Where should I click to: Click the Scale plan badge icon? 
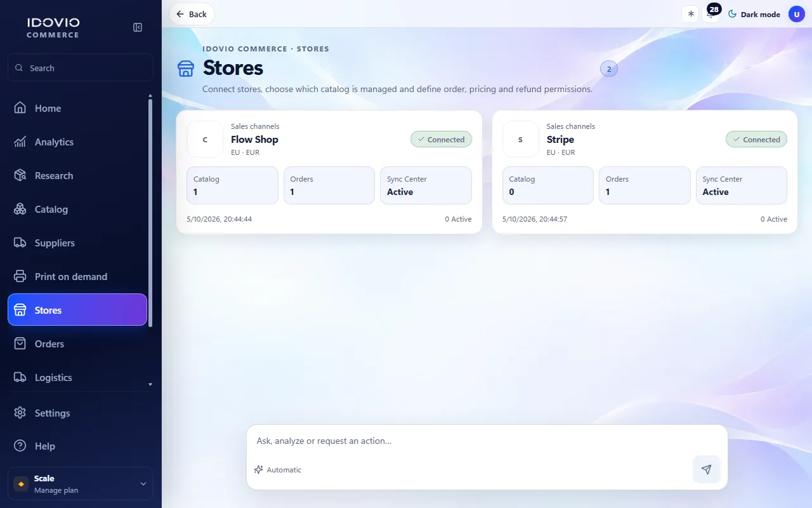tap(21, 484)
